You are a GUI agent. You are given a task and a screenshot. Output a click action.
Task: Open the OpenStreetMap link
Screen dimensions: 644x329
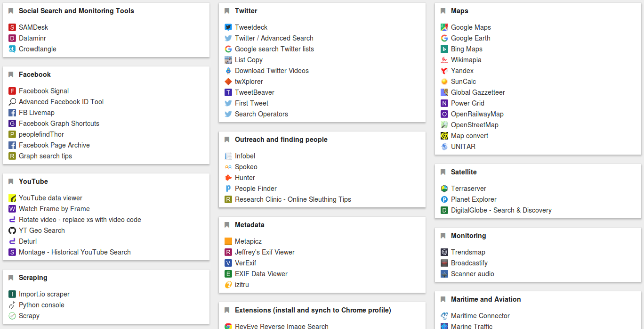(x=475, y=125)
